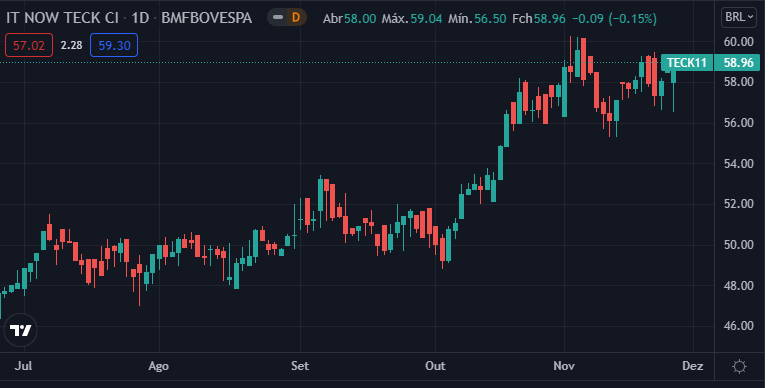Click the Mín. 56.50 low value
This screenshot has width=769, height=388.
click(477, 19)
